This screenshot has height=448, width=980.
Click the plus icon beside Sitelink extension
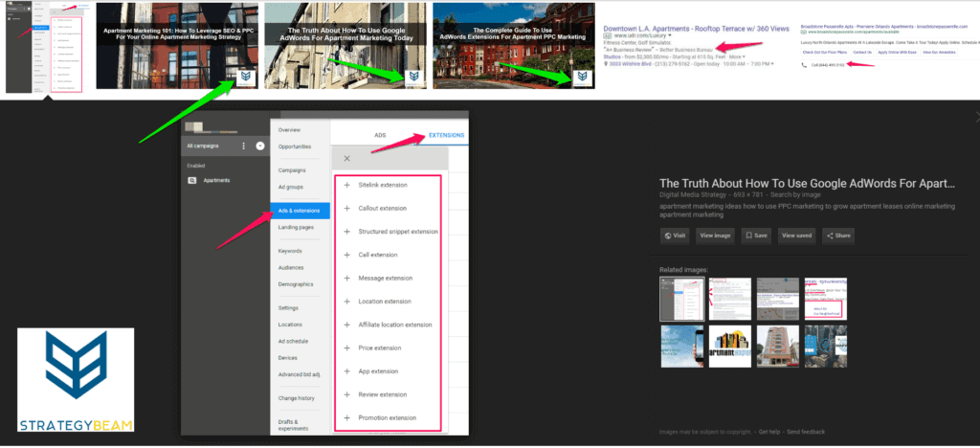pos(346,185)
